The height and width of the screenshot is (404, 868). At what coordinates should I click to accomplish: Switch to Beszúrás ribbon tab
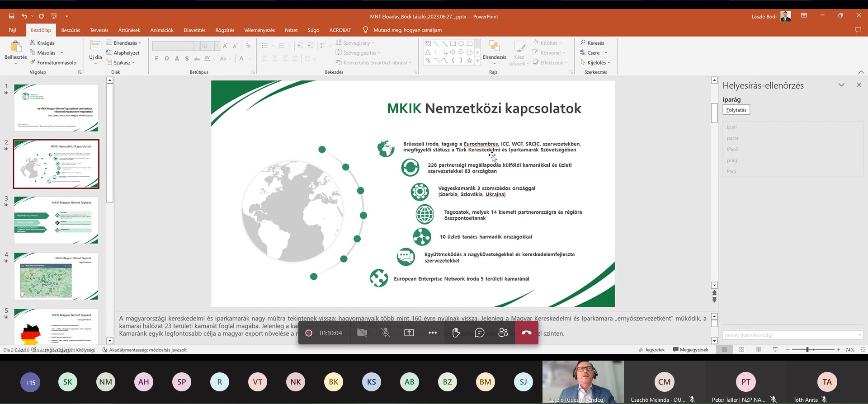point(71,30)
